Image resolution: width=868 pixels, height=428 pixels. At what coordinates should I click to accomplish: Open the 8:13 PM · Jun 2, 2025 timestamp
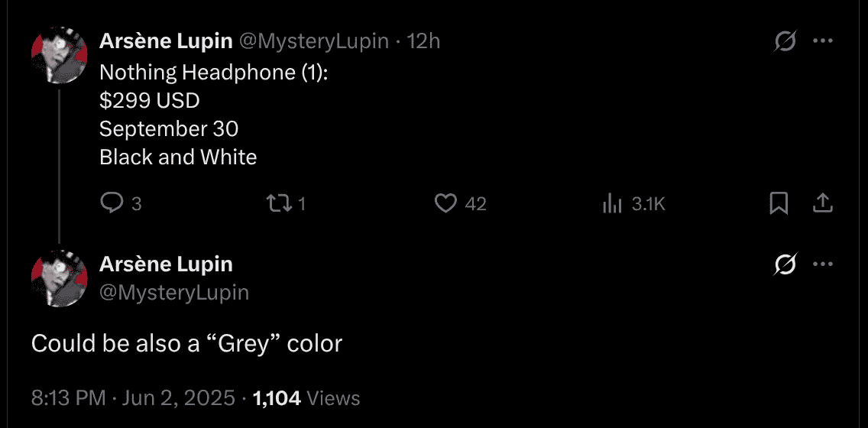(133, 398)
